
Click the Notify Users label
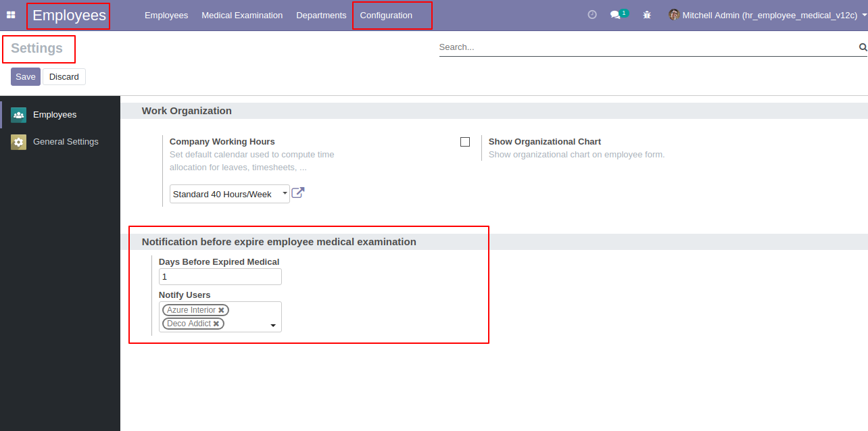tap(185, 295)
